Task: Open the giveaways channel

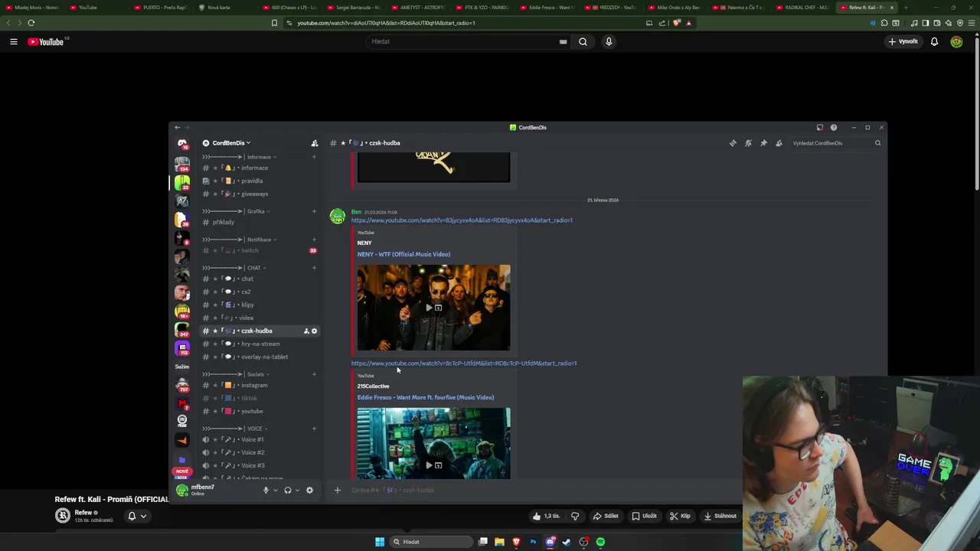Action: tap(260, 194)
